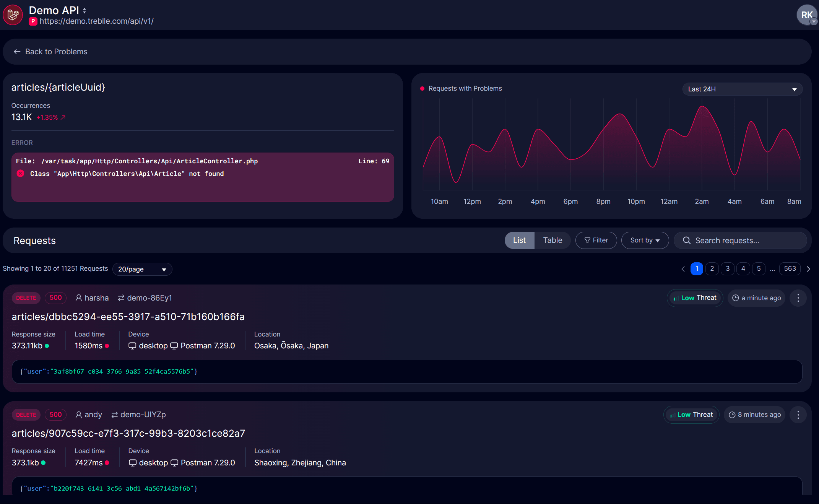Viewport: 819px width, 504px height.
Task: Click inside the search requests field
Action: (738, 240)
